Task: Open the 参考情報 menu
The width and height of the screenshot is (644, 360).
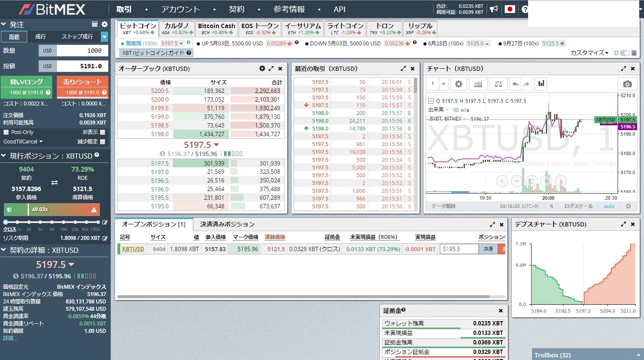Action: (289, 9)
